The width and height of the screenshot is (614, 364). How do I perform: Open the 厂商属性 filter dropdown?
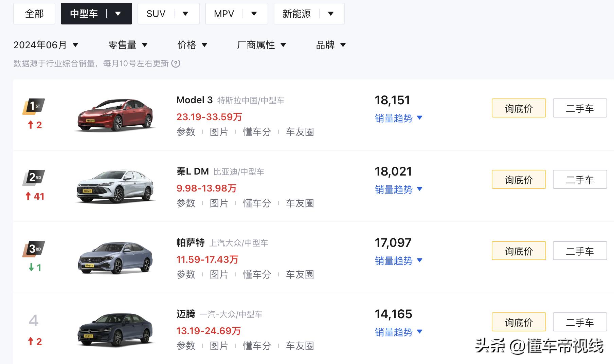click(261, 45)
